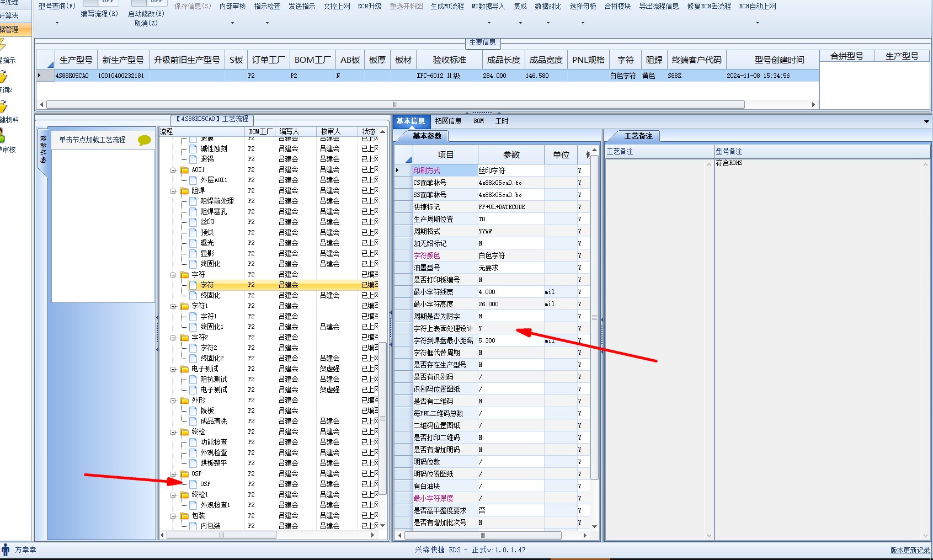933x560 pixels.
Task: Collapse the AOI1 tree node
Action: click(173, 170)
